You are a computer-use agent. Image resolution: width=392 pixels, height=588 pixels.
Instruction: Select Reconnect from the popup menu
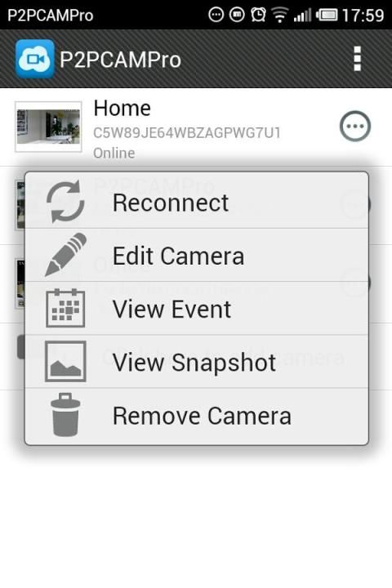click(x=197, y=202)
